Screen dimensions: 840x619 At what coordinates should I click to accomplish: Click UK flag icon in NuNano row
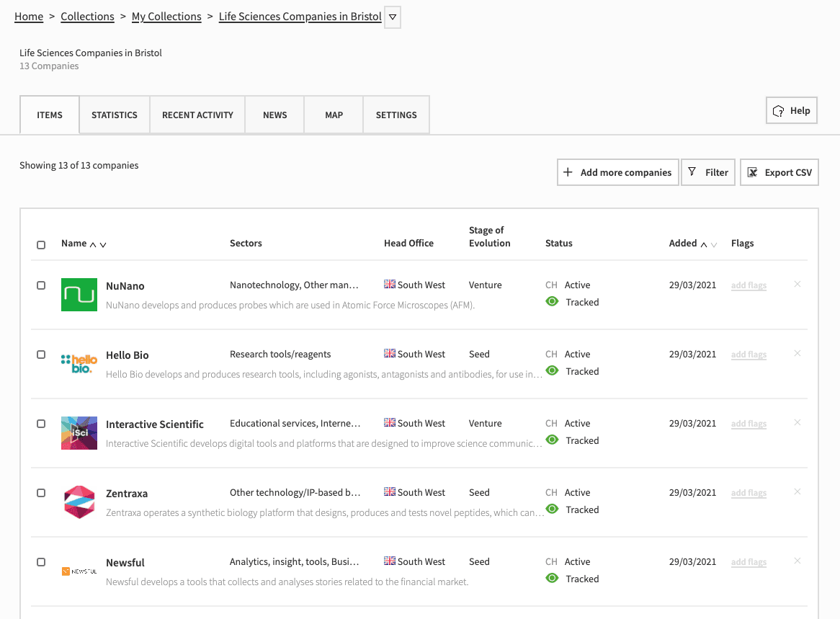coord(390,284)
